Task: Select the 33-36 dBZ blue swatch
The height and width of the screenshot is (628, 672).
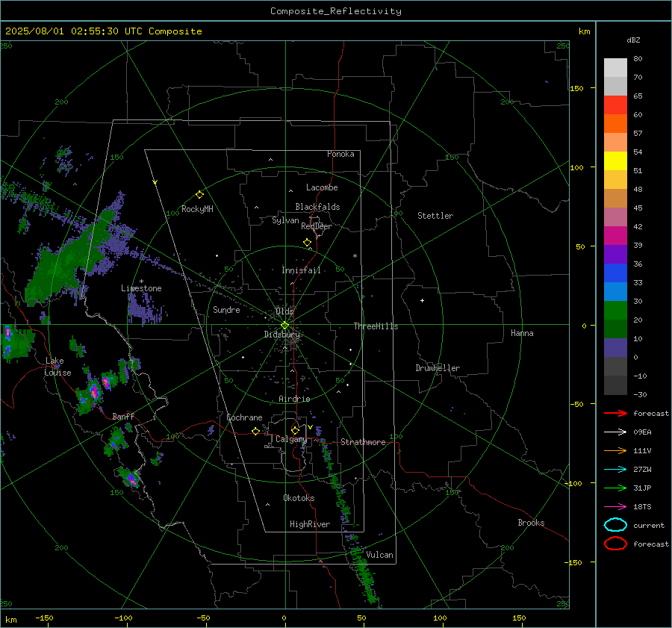Action: [615, 273]
